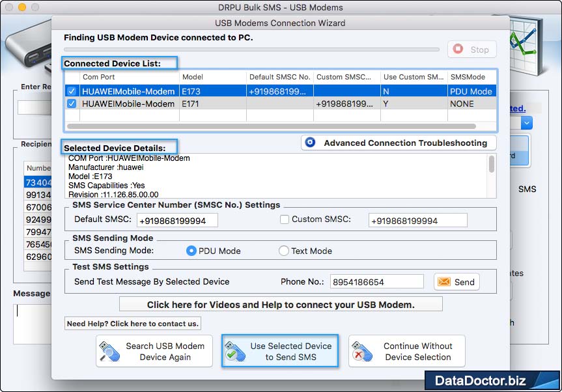The width and height of the screenshot is (562, 392).
Task: Click Default SMSC number in E173 row
Action: click(x=280, y=91)
